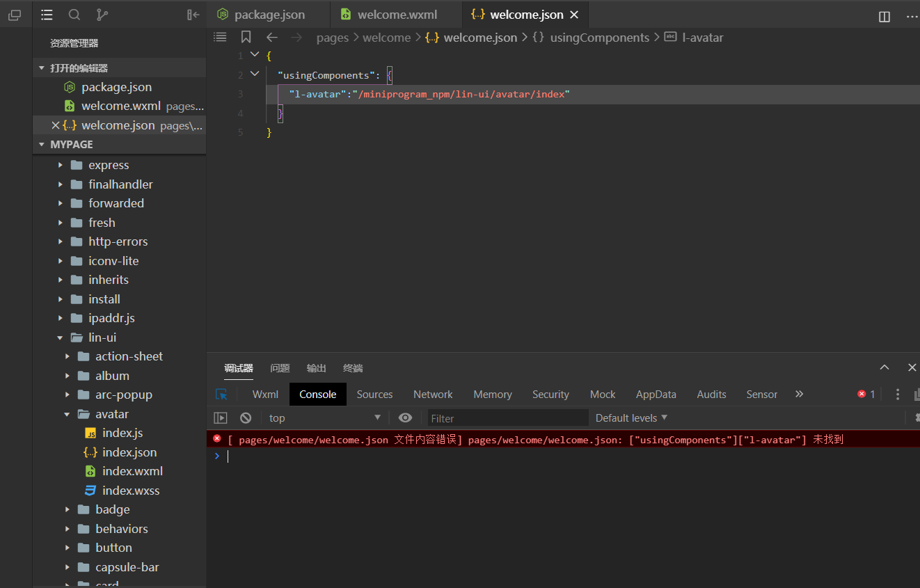The image size is (920, 588).
Task: Show more devtools tabs chevron
Action: 799,394
